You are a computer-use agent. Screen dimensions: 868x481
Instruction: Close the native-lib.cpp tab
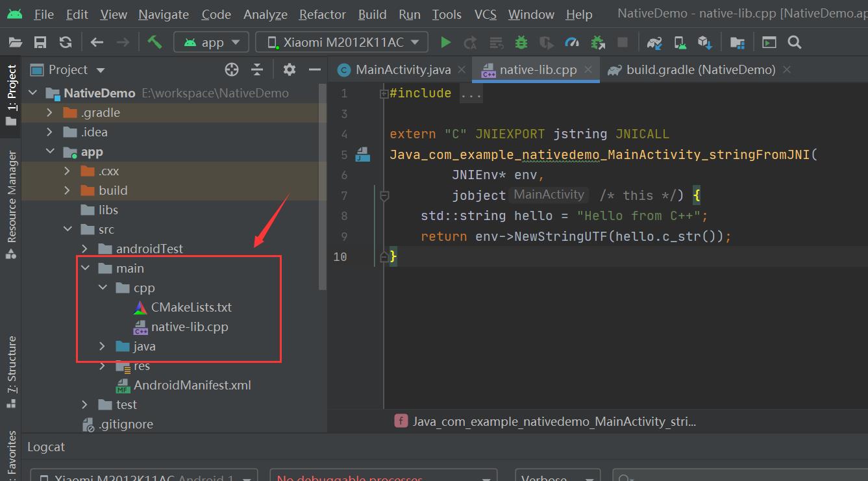point(588,69)
